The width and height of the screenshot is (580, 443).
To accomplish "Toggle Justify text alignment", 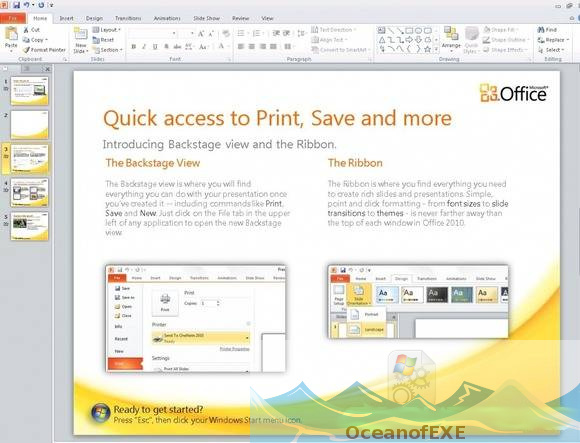I will pos(273,47).
